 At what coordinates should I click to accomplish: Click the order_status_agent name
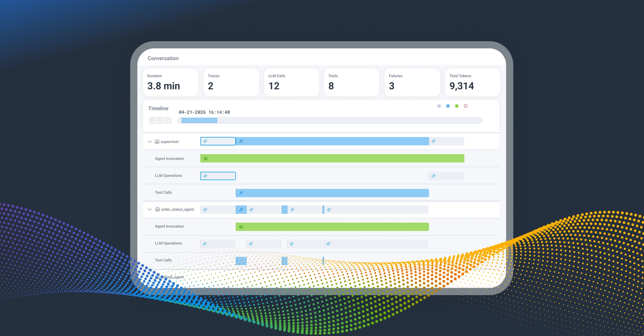[178, 210]
